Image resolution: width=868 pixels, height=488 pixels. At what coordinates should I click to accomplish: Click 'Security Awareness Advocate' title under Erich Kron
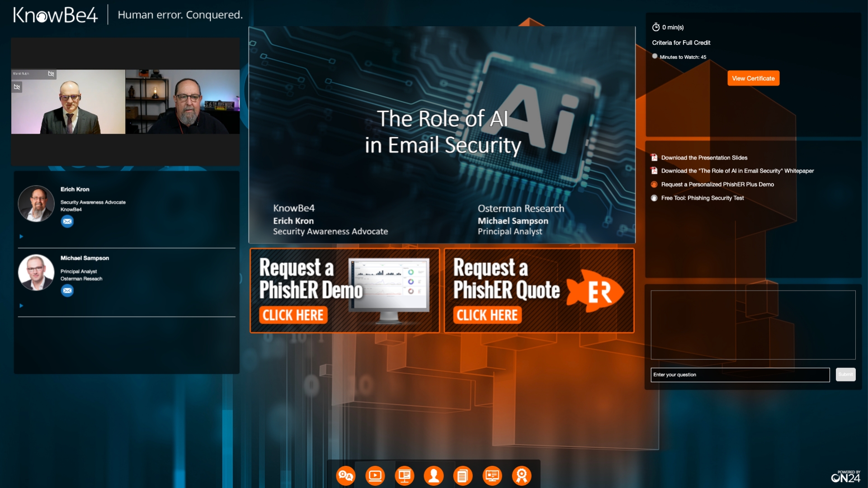[x=93, y=202]
